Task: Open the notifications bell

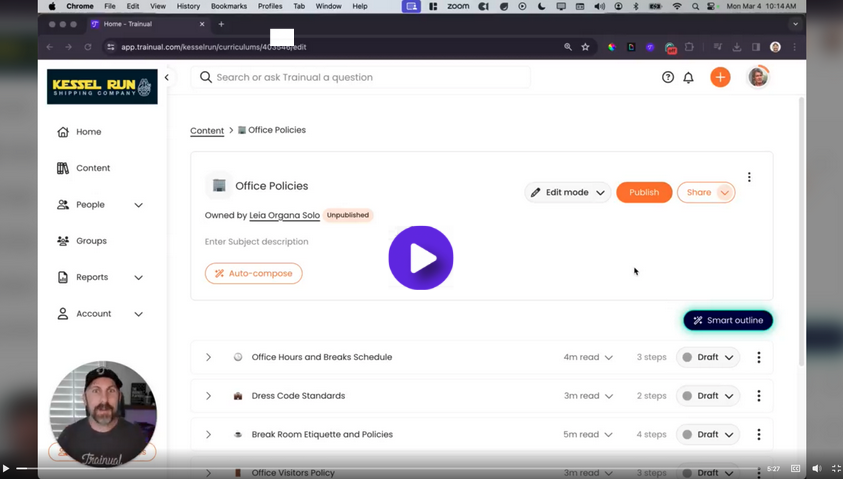Action: coord(688,77)
